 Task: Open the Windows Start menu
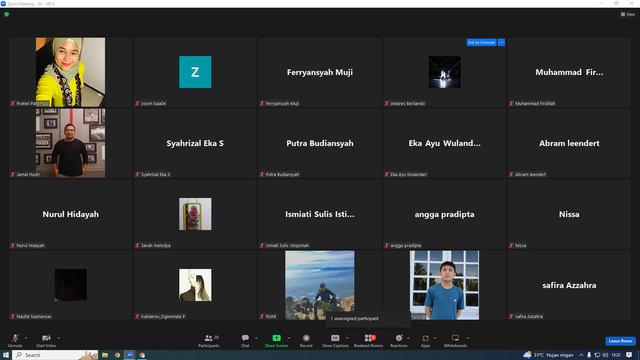(6, 355)
